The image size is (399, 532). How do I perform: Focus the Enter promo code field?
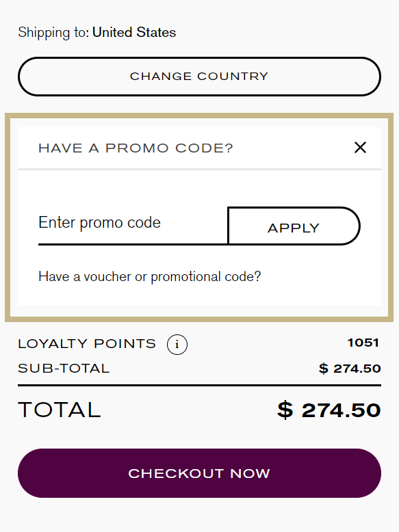pos(133,223)
